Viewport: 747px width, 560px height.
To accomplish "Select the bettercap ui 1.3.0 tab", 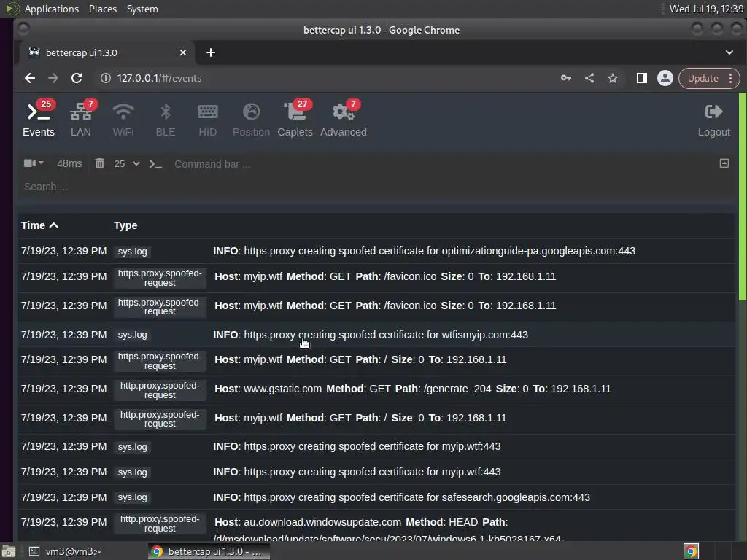I will coord(107,52).
